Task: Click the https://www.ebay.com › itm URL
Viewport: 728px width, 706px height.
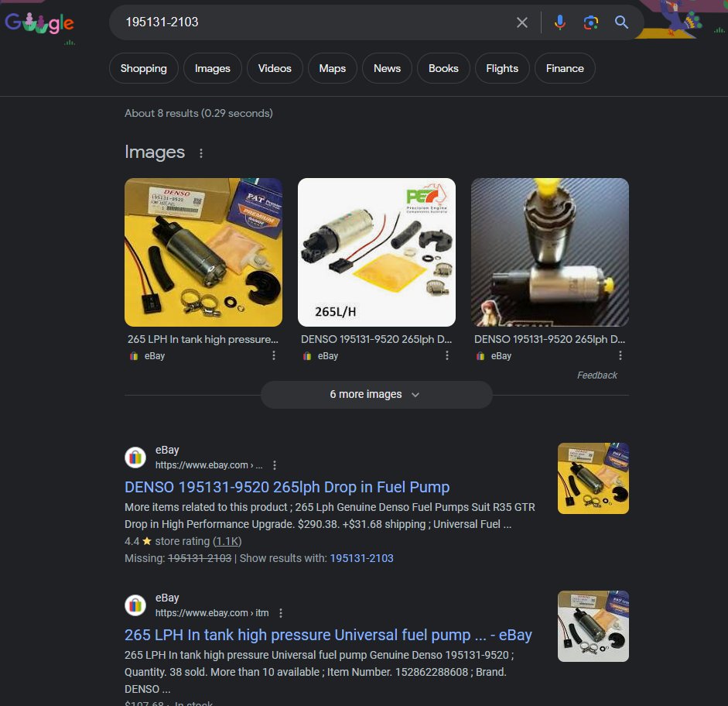Action: (212, 613)
